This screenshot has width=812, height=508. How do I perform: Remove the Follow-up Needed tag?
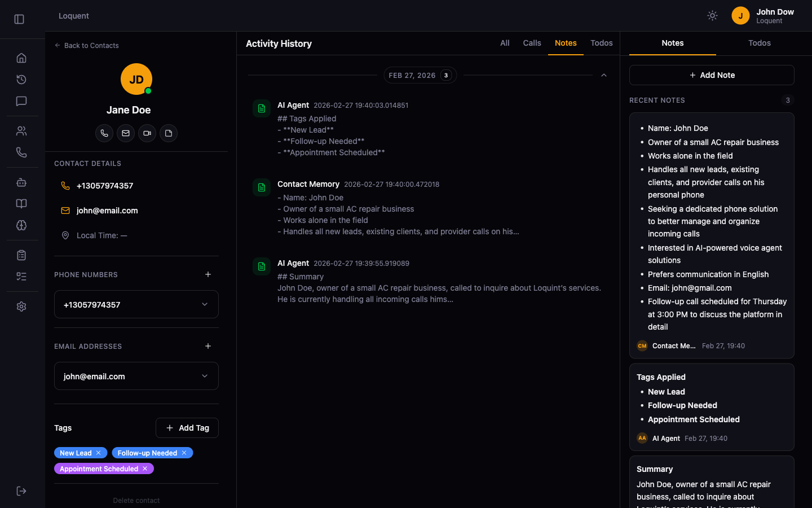pyautogui.click(x=184, y=453)
